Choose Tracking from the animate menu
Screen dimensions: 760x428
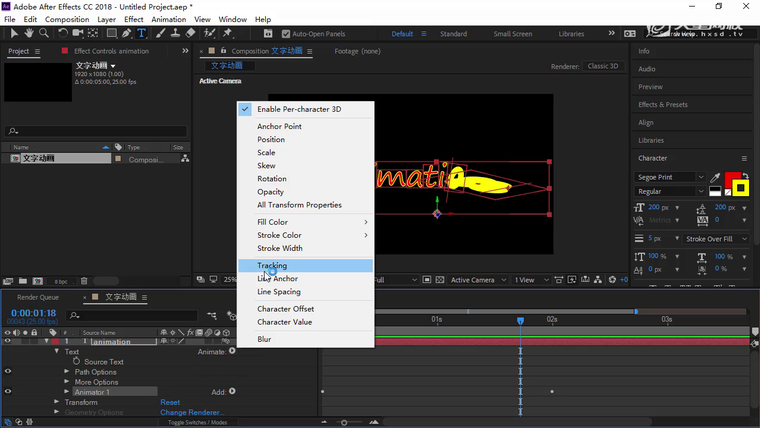(272, 266)
